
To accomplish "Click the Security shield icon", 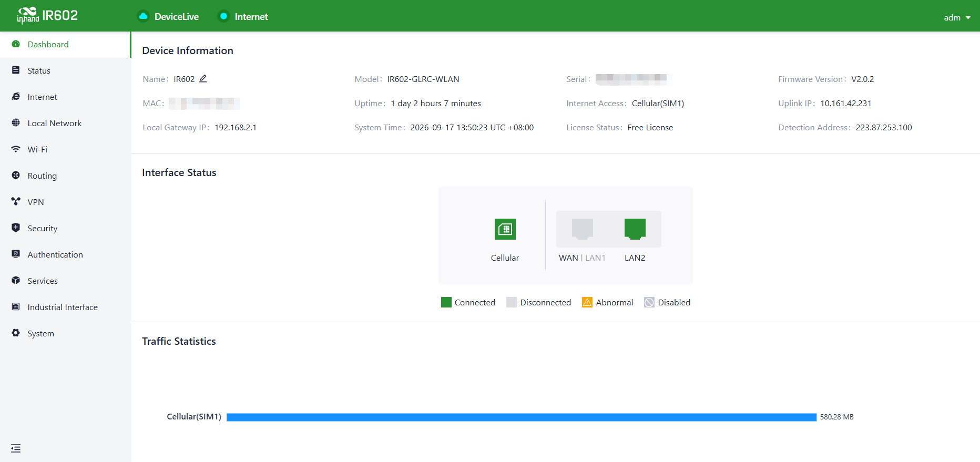I will coord(16,228).
